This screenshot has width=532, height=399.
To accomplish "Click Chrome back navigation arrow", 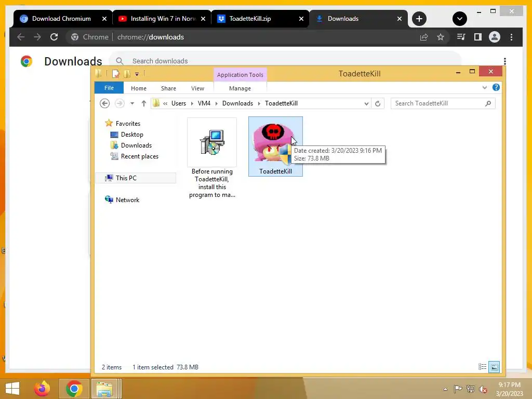I will tap(21, 37).
